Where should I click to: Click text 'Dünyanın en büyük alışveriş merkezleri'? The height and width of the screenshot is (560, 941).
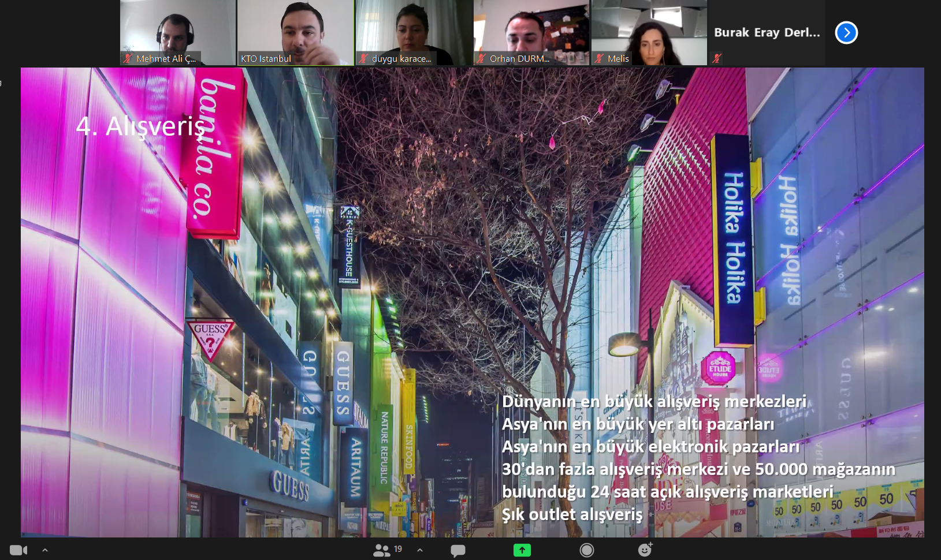654,401
